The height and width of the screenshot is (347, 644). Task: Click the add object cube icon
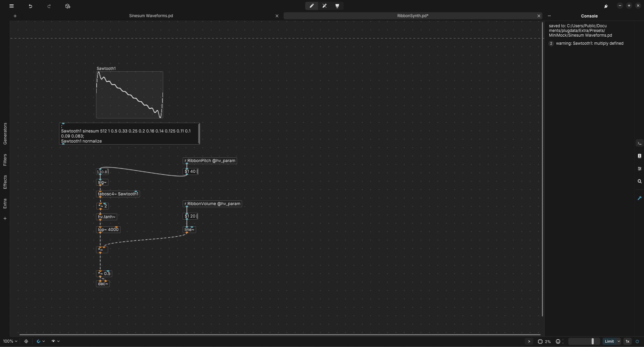pyautogui.click(x=68, y=6)
